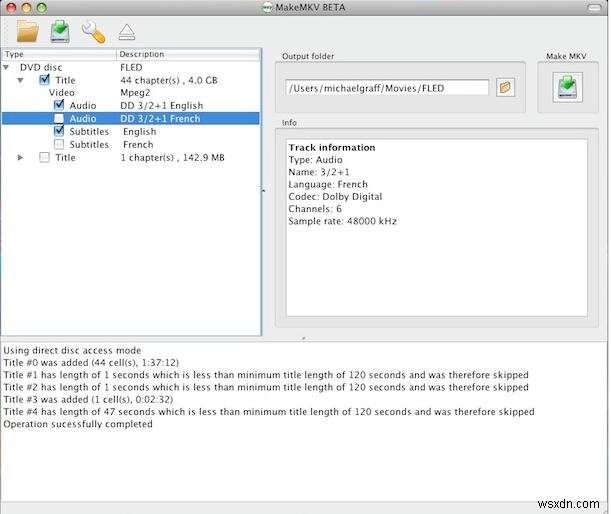Click log line about Title #2 skipped
The image size is (611, 514).
click(266, 387)
